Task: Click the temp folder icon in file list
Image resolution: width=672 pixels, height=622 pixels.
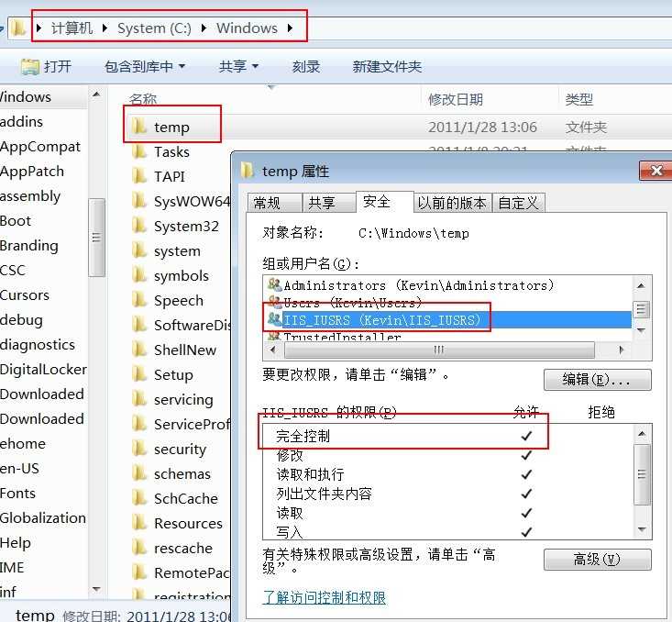Action: click(139, 126)
